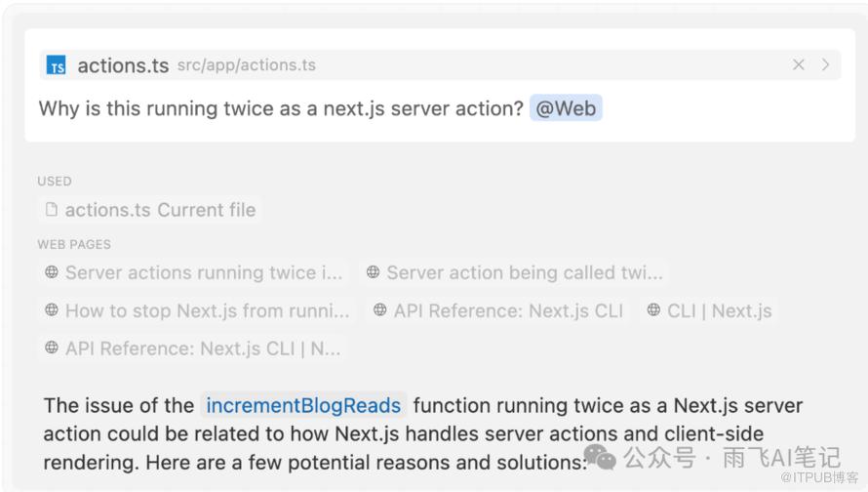The image size is (868, 492).
Task: Expand actions.ts context using the chevron arrow
Action: (825, 64)
